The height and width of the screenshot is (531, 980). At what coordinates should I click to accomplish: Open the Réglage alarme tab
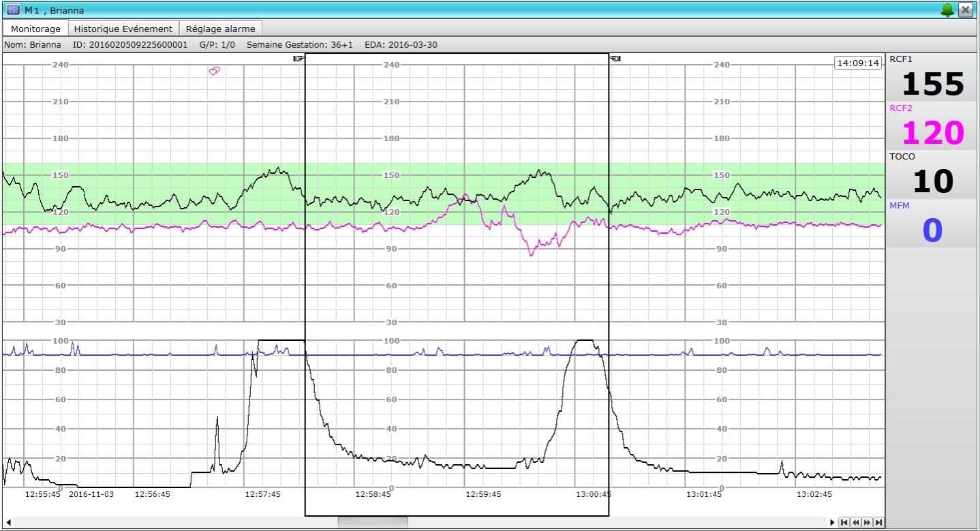[221, 29]
